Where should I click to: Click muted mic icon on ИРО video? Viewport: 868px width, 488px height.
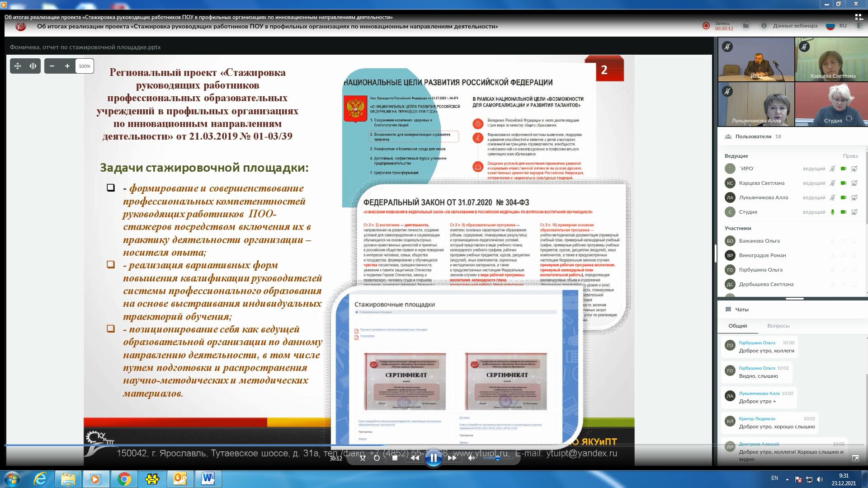(x=727, y=47)
